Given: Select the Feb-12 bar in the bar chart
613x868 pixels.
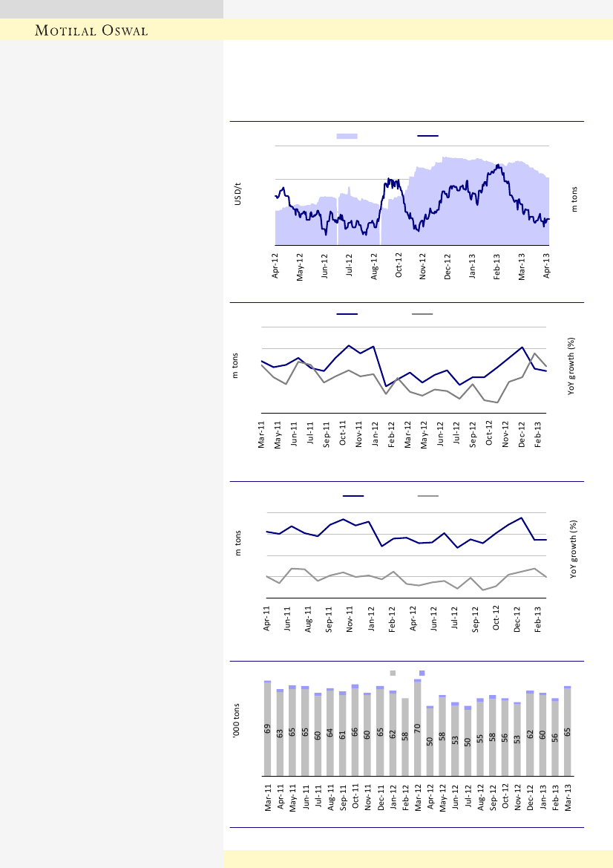Looking at the screenshot, I should pos(405,737).
